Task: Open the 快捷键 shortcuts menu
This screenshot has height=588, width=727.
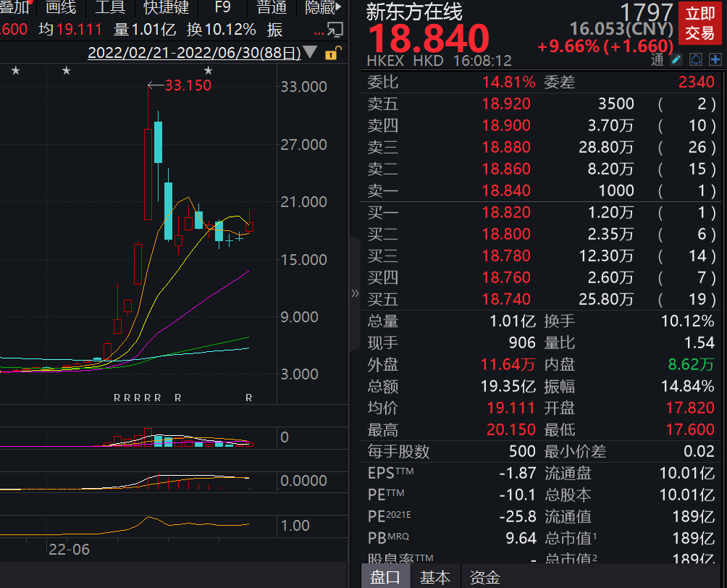Action: coord(166,7)
